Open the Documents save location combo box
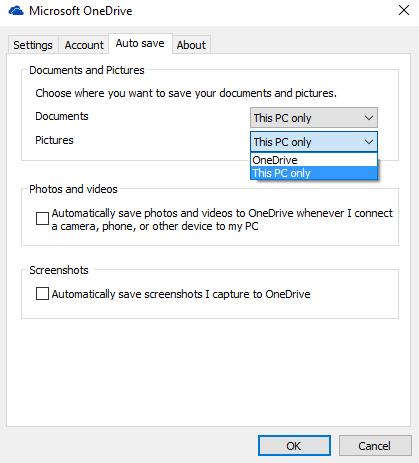Image resolution: width=419 pixels, height=463 pixels. [x=314, y=118]
